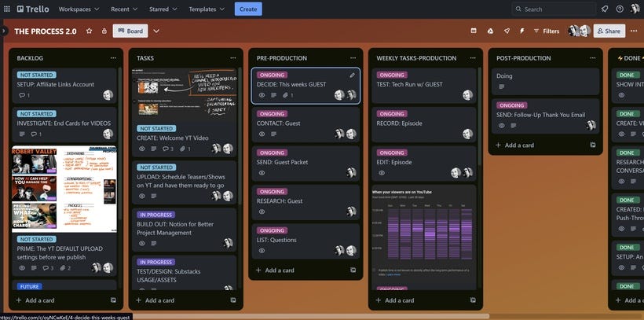644x320 pixels.
Task: Open the Robert Valley cover image card
Action: tap(64, 189)
